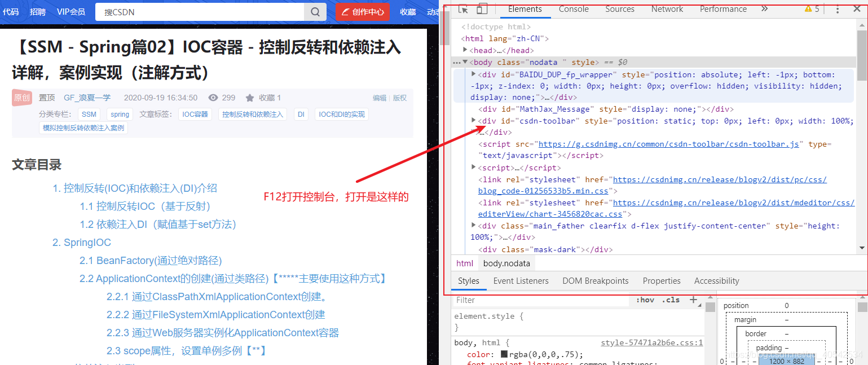Close the DevTools panel
This screenshot has width=868, height=365.
point(857,9)
